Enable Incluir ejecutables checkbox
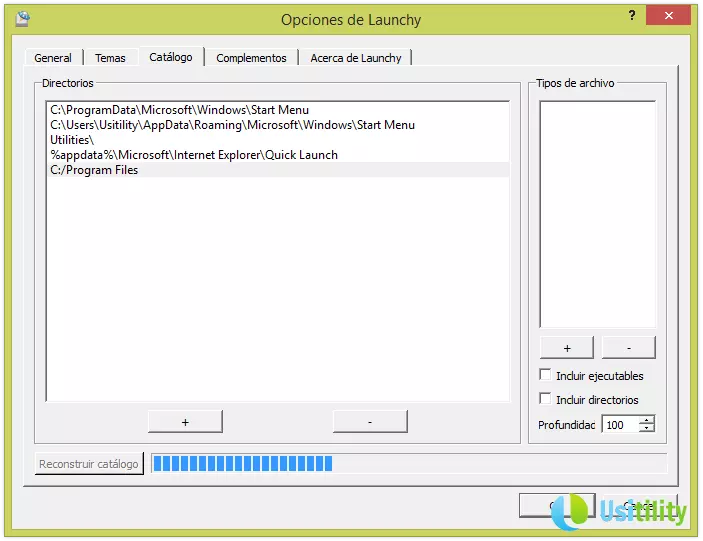Image resolution: width=703 pixels, height=541 pixels. tap(545, 375)
